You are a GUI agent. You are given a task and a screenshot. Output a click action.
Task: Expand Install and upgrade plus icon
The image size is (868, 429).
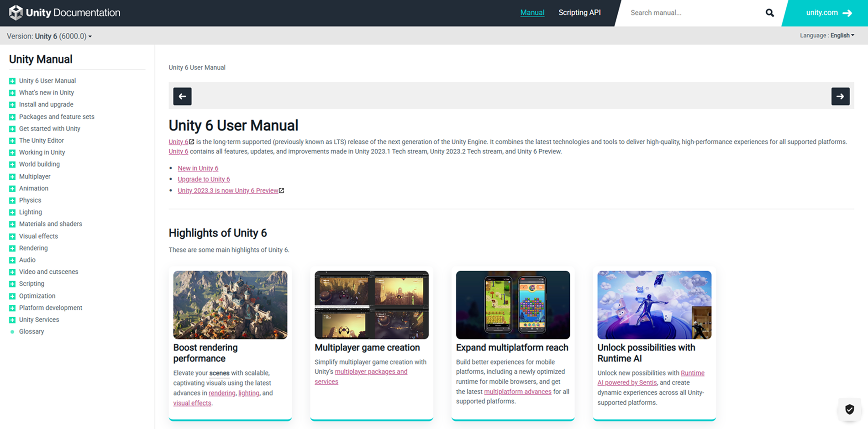(12, 105)
